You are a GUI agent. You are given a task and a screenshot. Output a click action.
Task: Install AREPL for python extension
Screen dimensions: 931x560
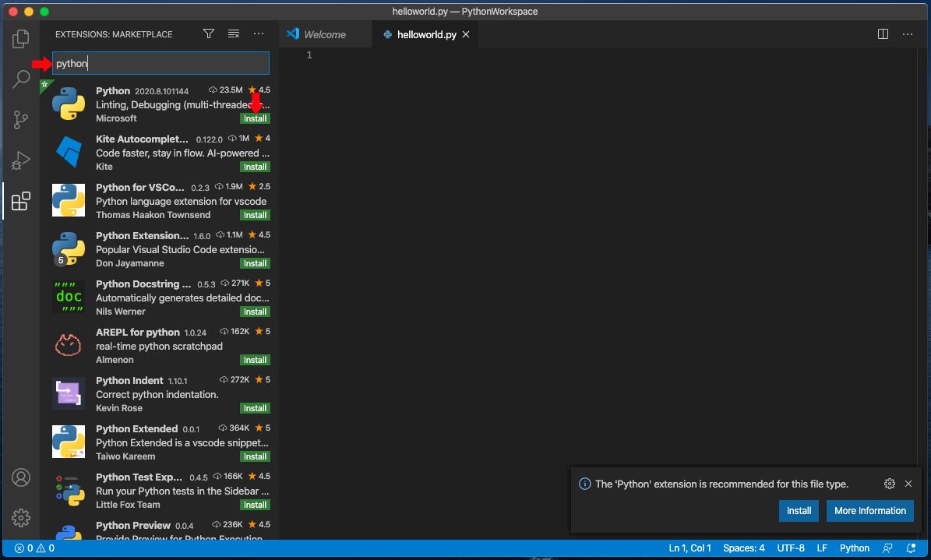tap(256, 360)
